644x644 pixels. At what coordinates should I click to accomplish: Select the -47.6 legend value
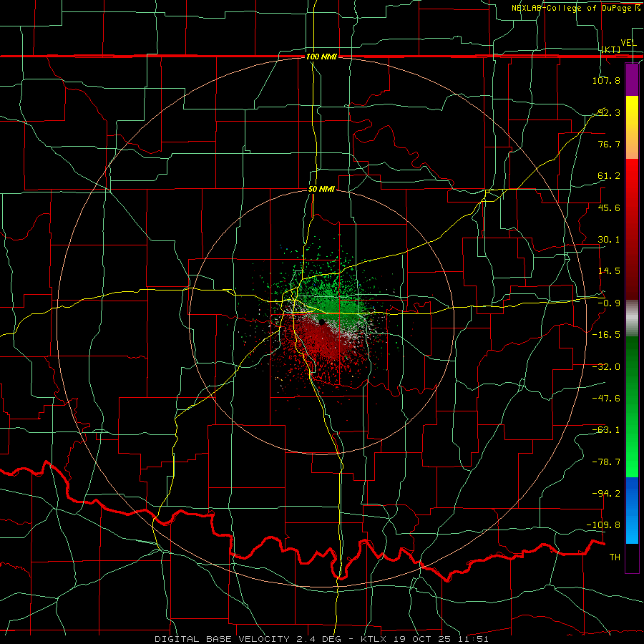606,399
